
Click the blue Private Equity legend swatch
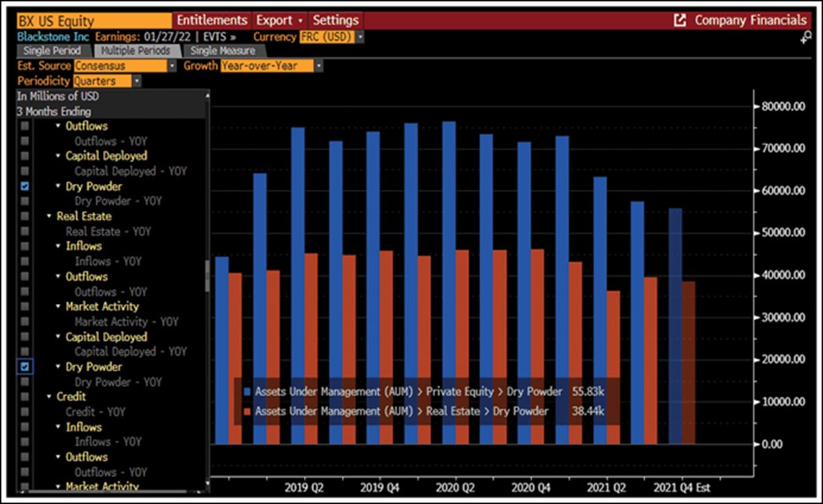click(246, 392)
